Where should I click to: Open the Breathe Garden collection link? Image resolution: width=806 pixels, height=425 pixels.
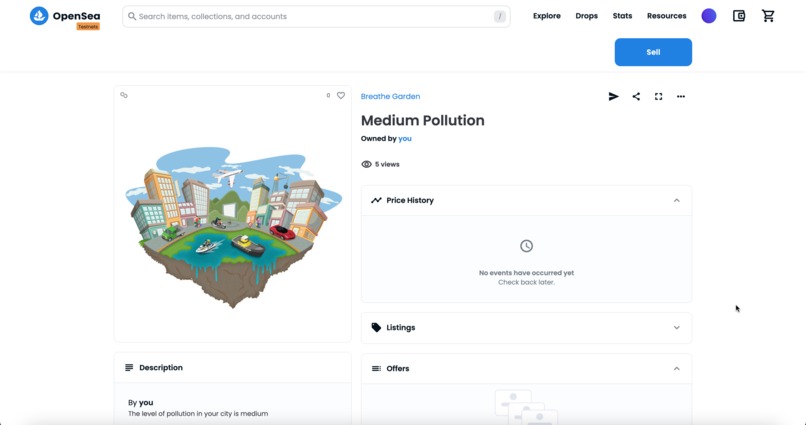tap(390, 97)
